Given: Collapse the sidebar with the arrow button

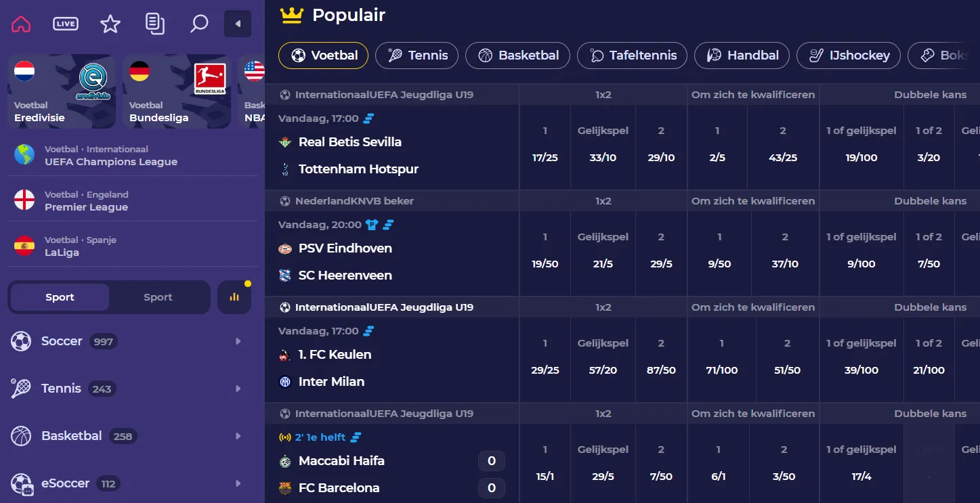Looking at the screenshot, I should coord(237,23).
